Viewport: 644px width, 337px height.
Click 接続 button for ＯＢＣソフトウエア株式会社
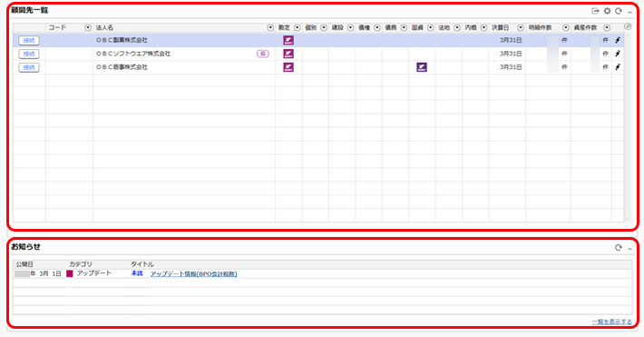coord(29,54)
